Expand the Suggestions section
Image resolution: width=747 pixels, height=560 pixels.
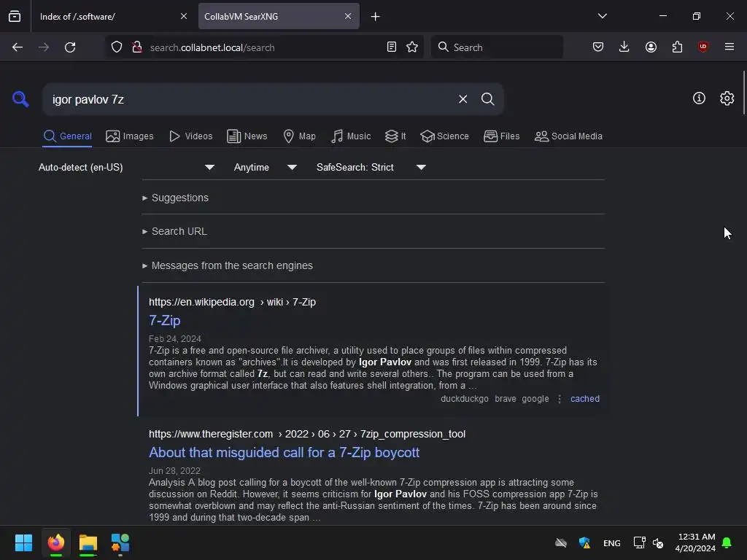pos(175,198)
